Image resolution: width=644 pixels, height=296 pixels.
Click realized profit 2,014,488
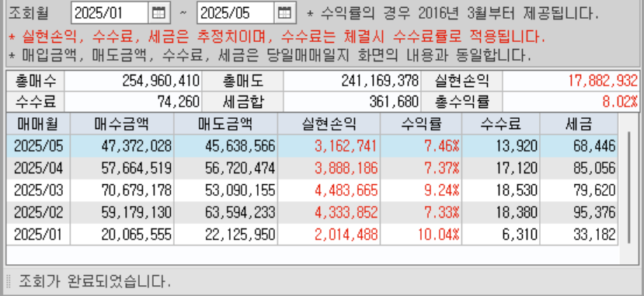pos(346,235)
